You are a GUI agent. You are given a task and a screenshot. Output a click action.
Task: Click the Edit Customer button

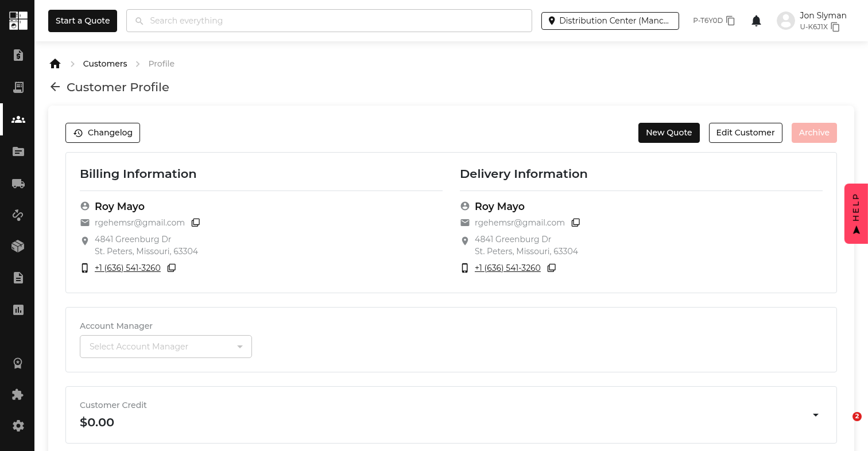745,133
